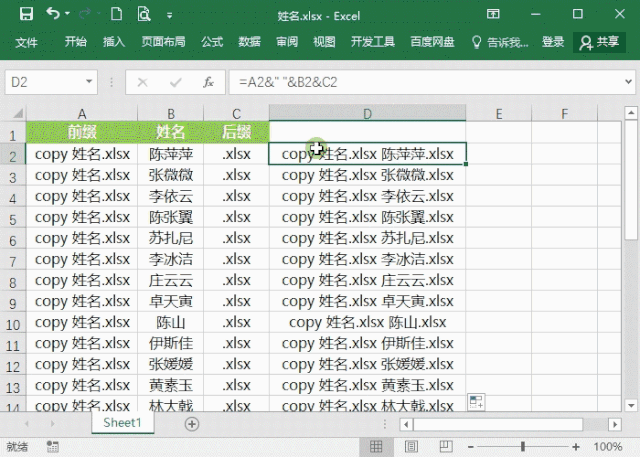Select column A header
Viewport: 640px width, 457px height.
(82, 113)
